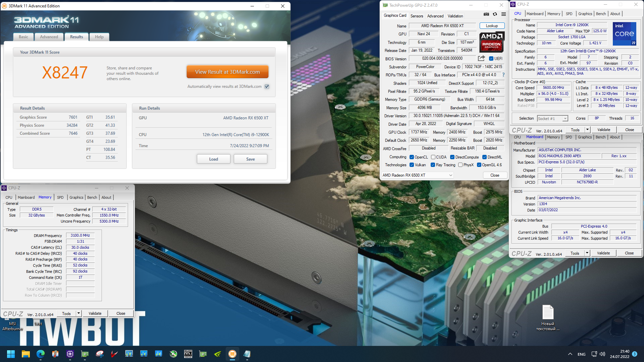Screen dimensions: 644x362
Task: Click thermometer app icon in taskbar
Action: pos(55,354)
